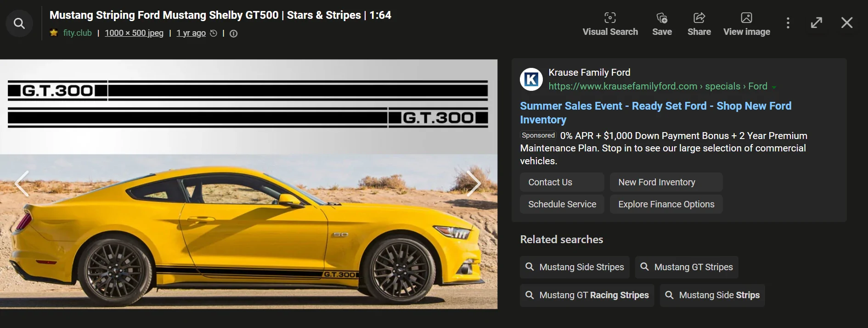Click the Sponsored label
This screenshot has width=868, height=328.
click(538, 135)
